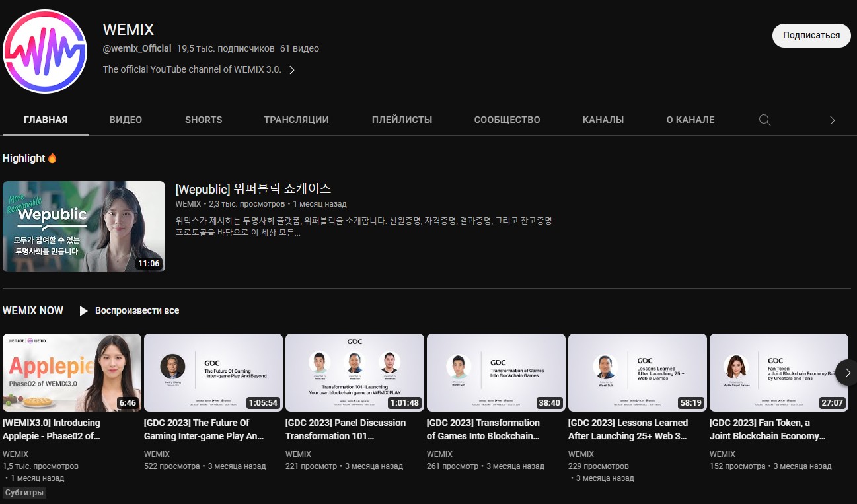Image resolution: width=857 pixels, height=504 pixels.
Task: Click the tabs scroll-right chevron
Action: pyautogui.click(x=833, y=120)
